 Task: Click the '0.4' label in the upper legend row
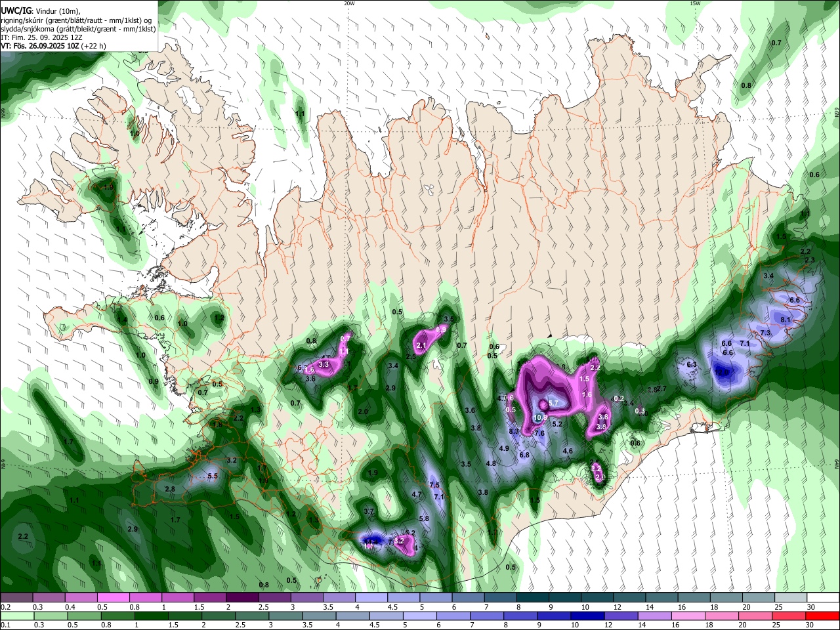[x=70, y=607]
